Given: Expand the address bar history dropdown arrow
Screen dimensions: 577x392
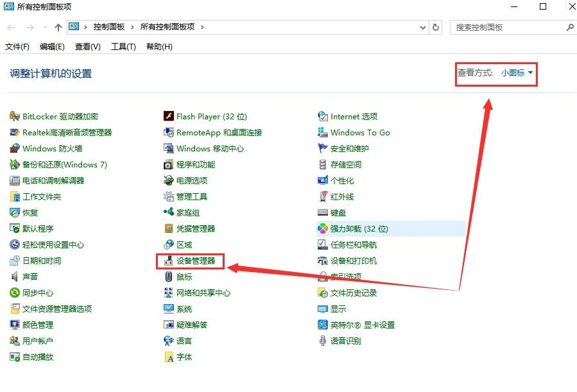Looking at the screenshot, I should point(422,28).
